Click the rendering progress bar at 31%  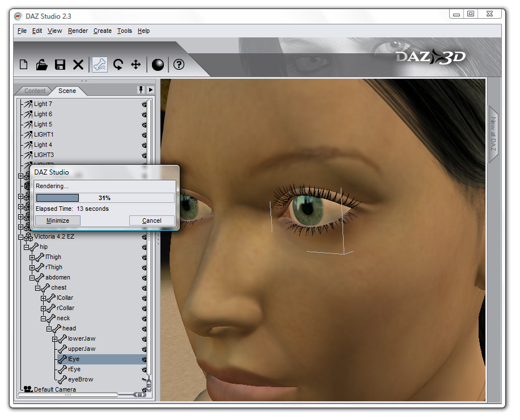[105, 198]
